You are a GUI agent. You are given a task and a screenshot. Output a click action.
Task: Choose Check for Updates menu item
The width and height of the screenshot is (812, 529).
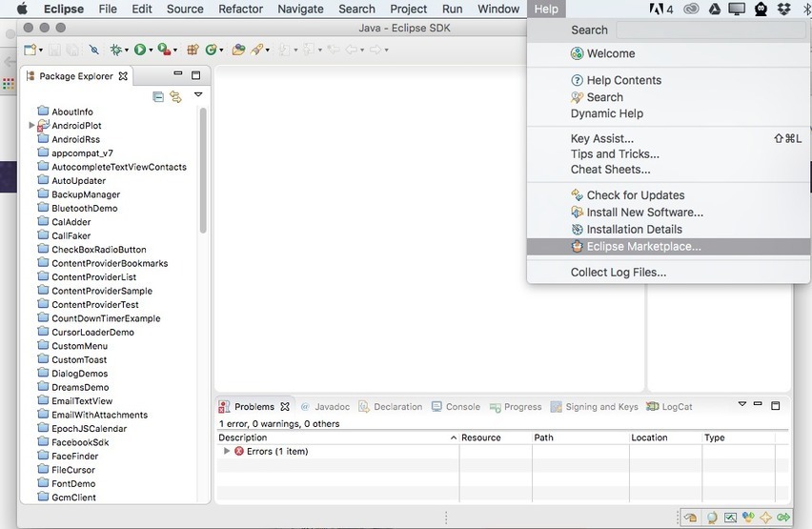point(668,195)
